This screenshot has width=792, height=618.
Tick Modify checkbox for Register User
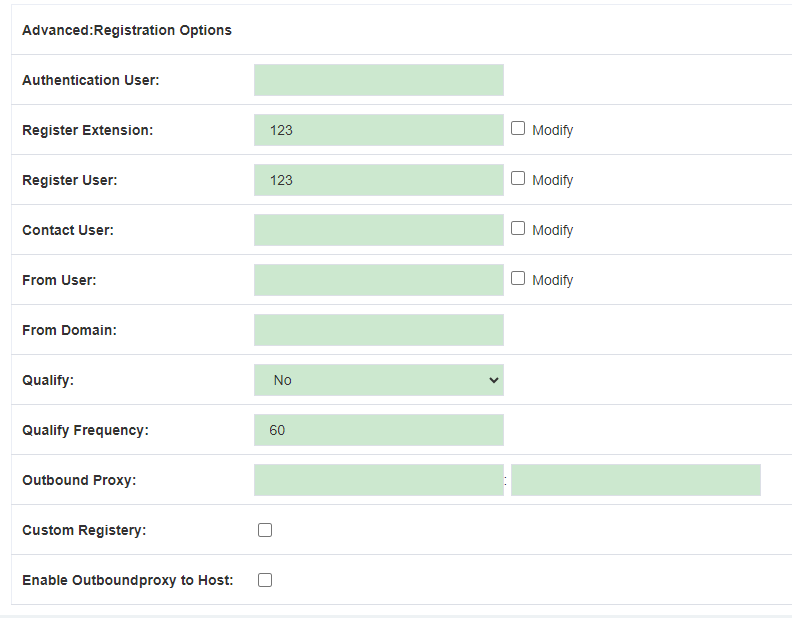[x=518, y=178]
